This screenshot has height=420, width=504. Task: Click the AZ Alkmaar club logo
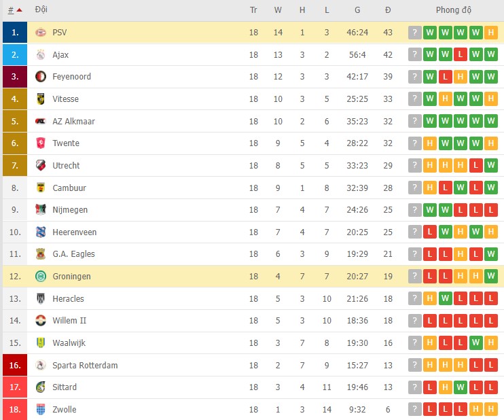pos(41,121)
